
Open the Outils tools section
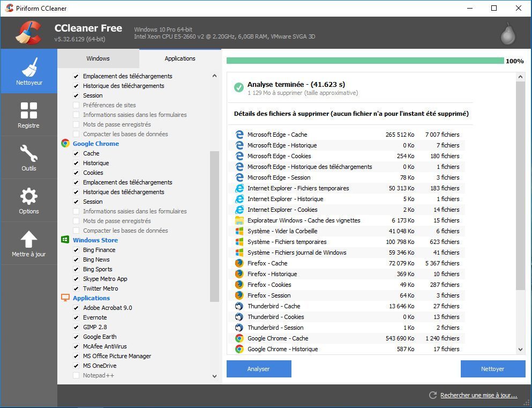[x=29, y=158]
